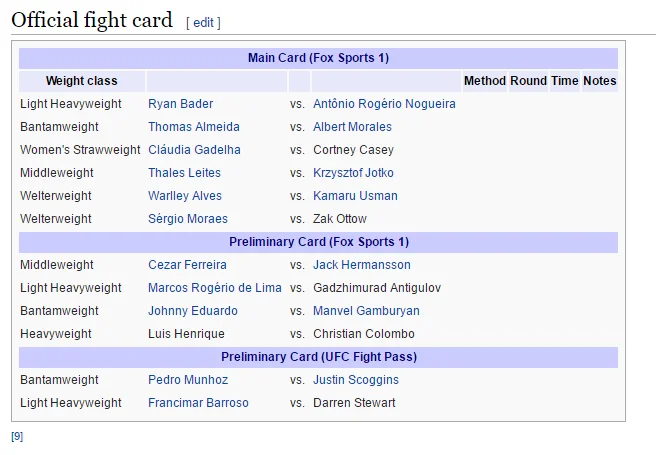Open Justin Scoggins page
This screenshot has height=455, width=656.
pyautogui.click(x=355, y=380)
